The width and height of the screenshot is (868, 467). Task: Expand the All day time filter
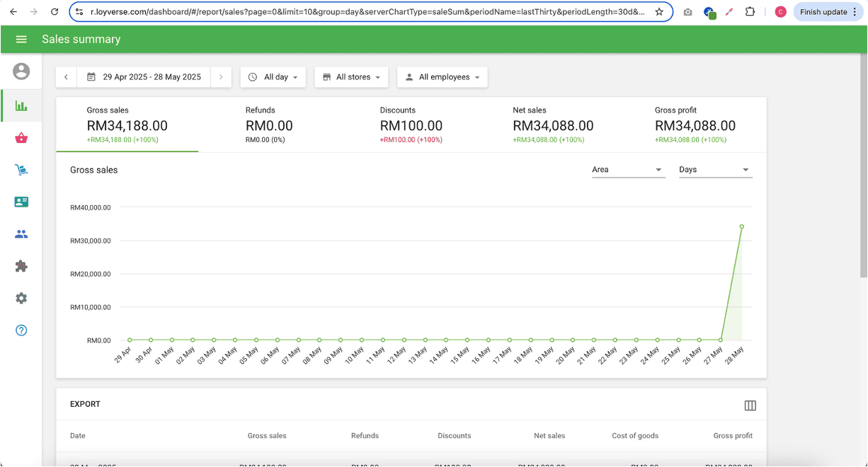(x=273, y=77)
